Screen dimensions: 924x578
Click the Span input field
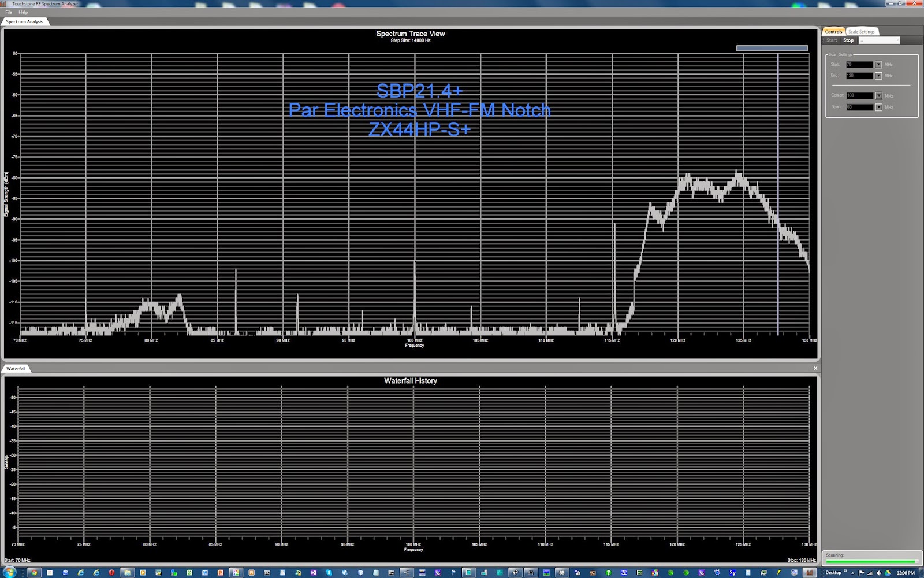click(859, 107)
